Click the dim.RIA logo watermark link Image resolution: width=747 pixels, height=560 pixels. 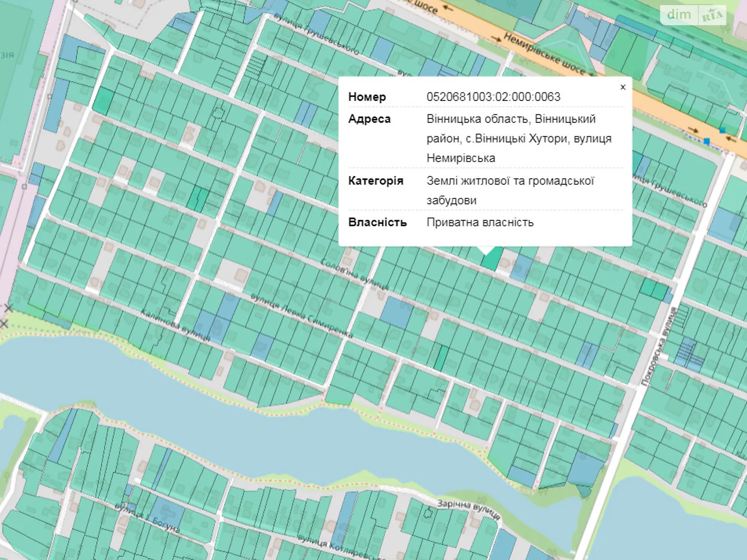click(x=693, y=15)
